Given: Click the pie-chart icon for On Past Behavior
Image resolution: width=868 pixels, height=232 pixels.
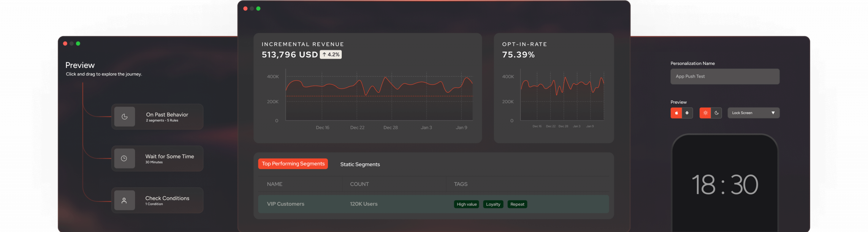Looking at the screenshot, I should pos(124,117).
